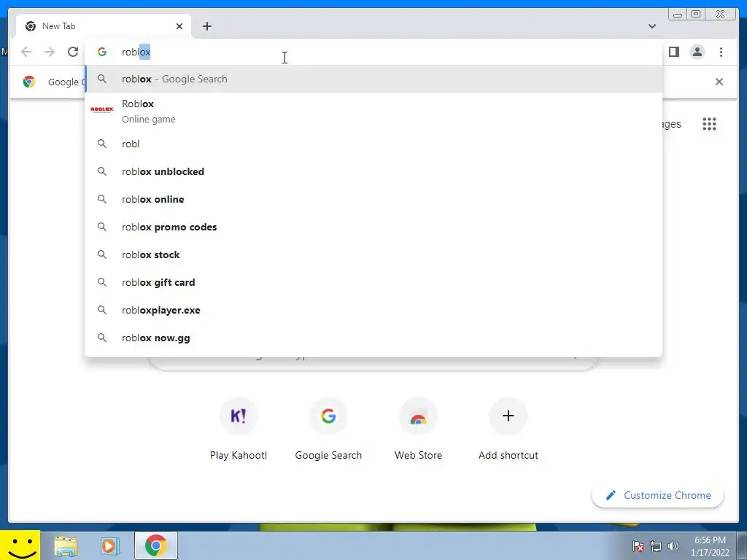Open the Google apps grid

coord(709,124)
